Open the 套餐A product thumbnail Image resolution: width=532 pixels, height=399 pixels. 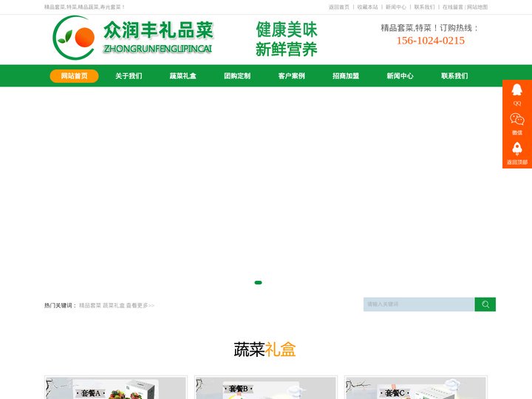click(116, 388)
